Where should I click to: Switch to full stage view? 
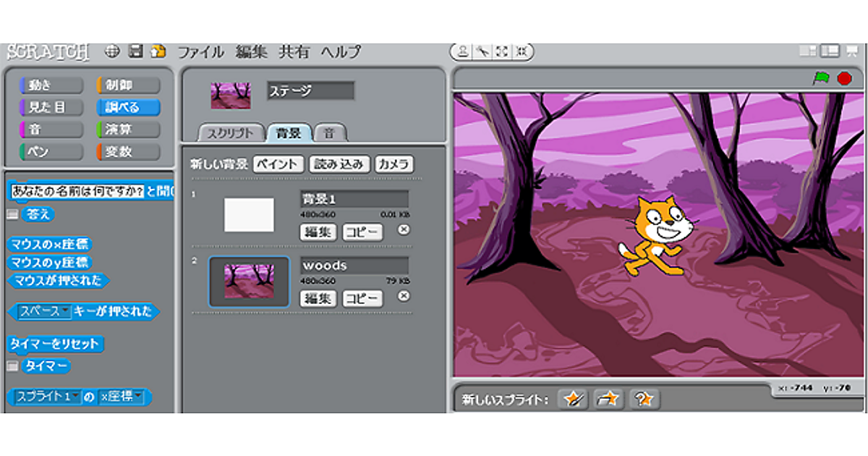(830, 51)
